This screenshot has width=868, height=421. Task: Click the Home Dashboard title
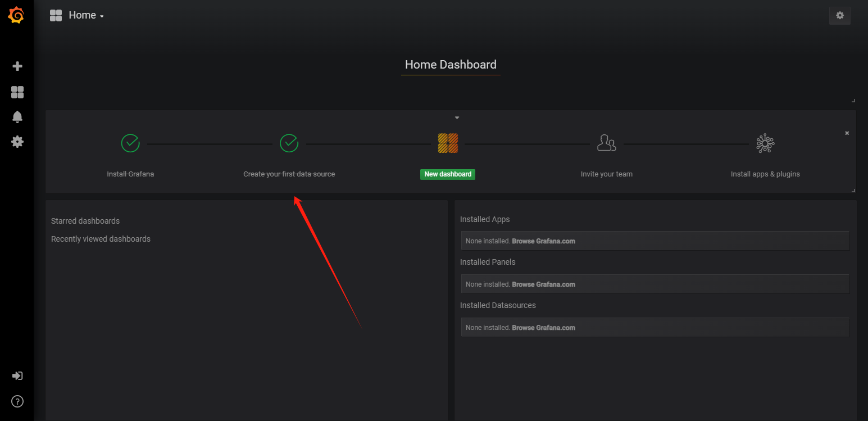(451, 65)
